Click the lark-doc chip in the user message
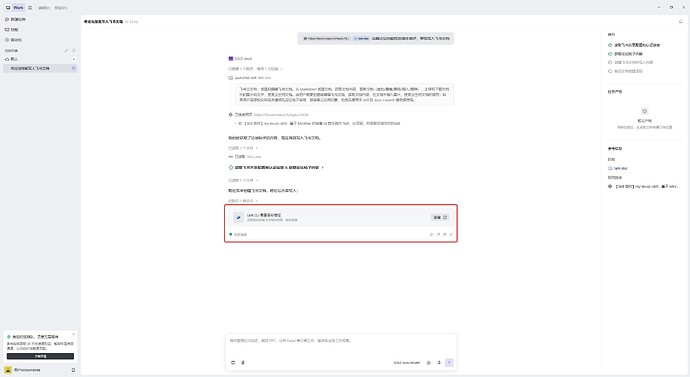The width and height of the screenshot is (690, 377). [361, 38]
